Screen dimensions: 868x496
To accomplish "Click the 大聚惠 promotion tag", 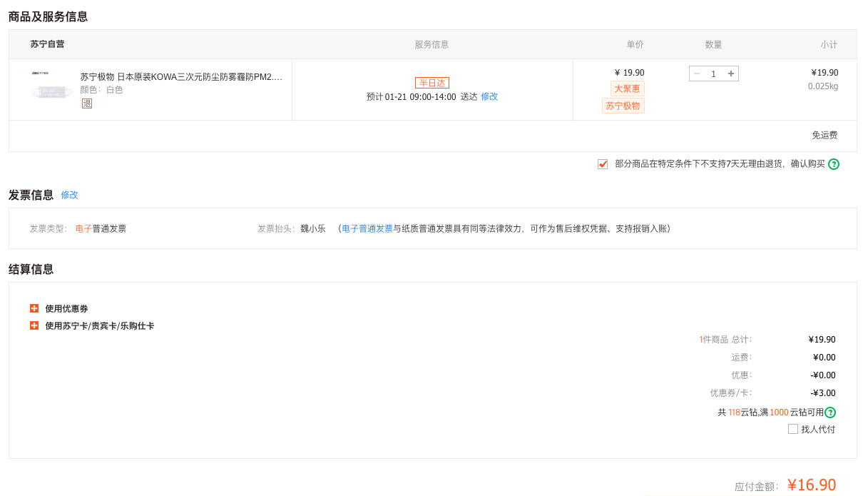I will click(628, 88).
